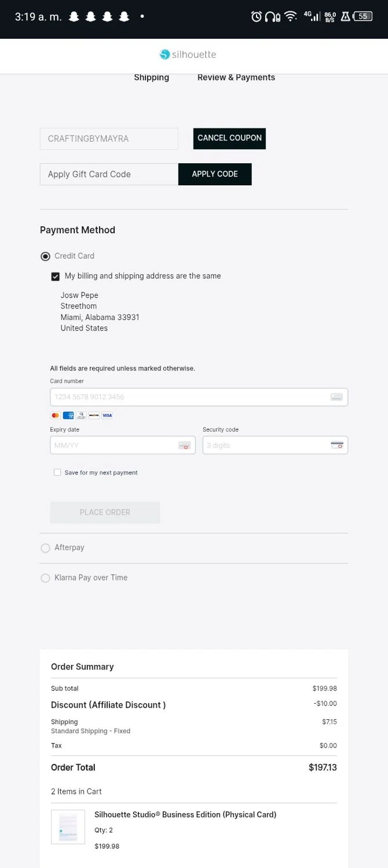
Task: Click the Visa card icon
Action: (107, 415)
